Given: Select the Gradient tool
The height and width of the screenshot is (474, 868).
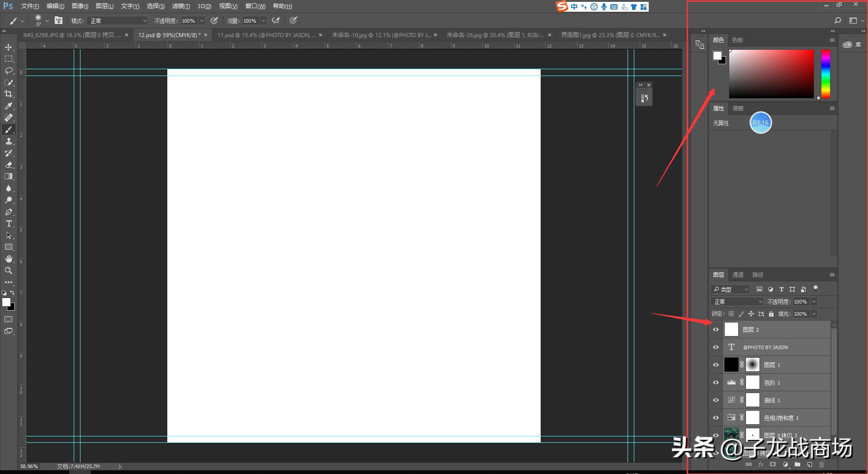Looking at the screenshot, I should pos(9,176).
